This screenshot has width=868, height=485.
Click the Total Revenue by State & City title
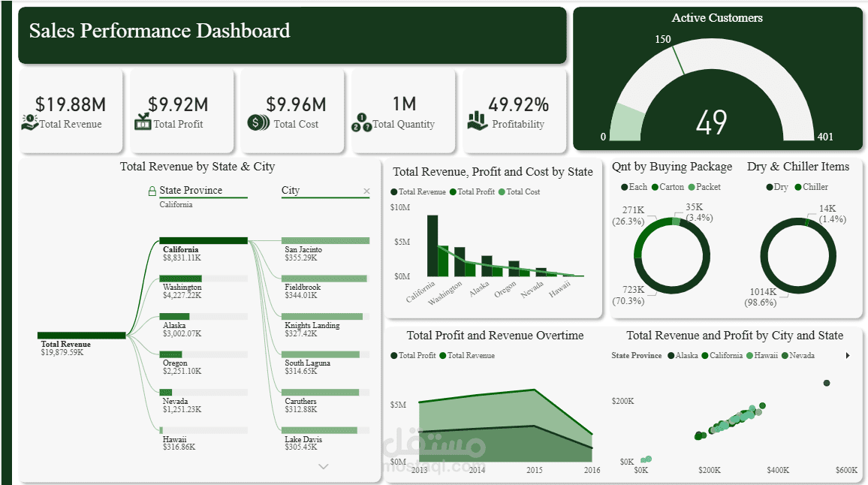click(x=197, y=167)
